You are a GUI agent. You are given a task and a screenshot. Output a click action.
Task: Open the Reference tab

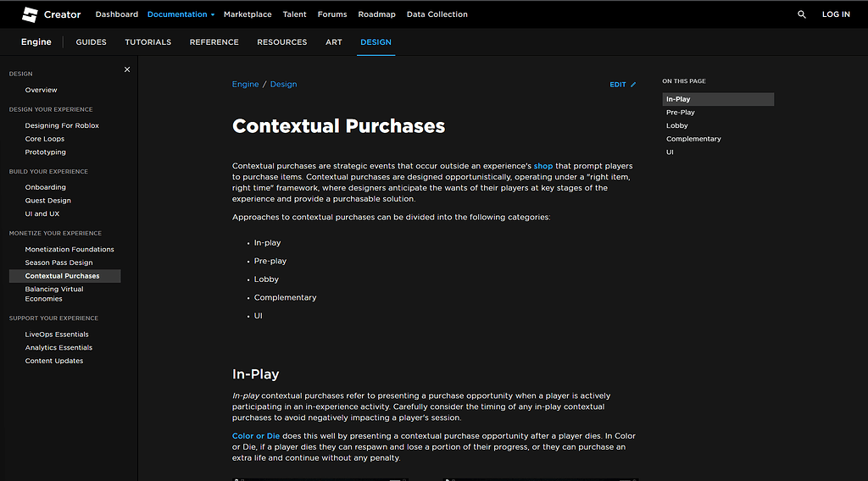point(214,42)
